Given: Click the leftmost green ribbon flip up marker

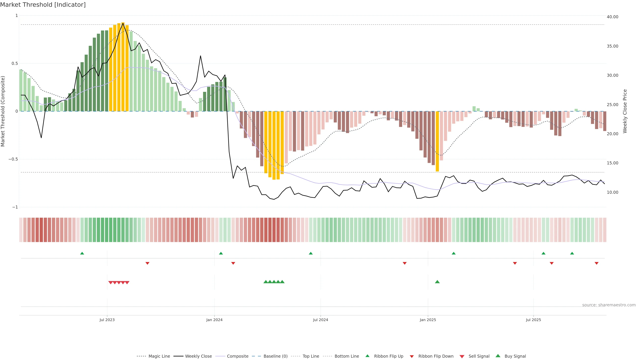Looking at the screenshot, I should point(82,253).
